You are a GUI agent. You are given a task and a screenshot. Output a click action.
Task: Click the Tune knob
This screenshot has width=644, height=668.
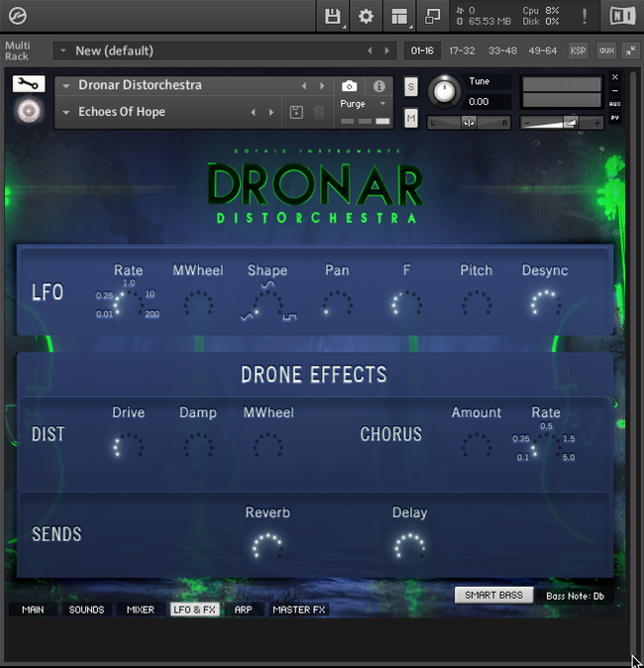444,91
